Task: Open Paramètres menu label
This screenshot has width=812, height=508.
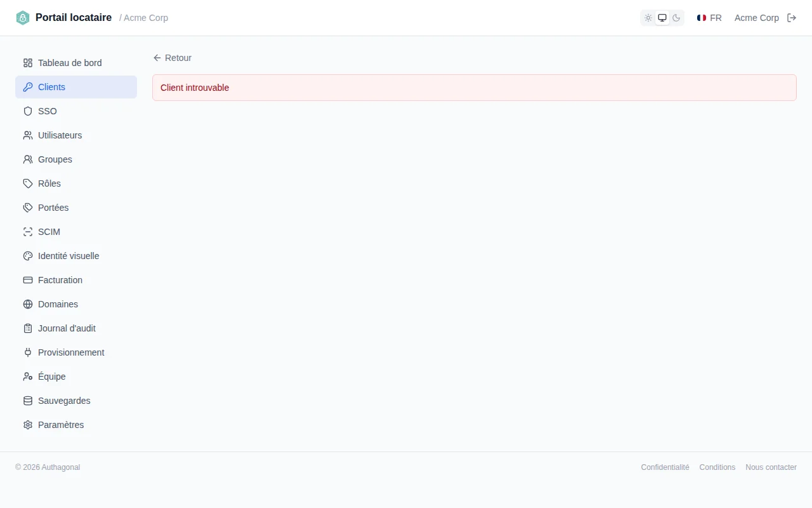Action: tap(61, 425)
